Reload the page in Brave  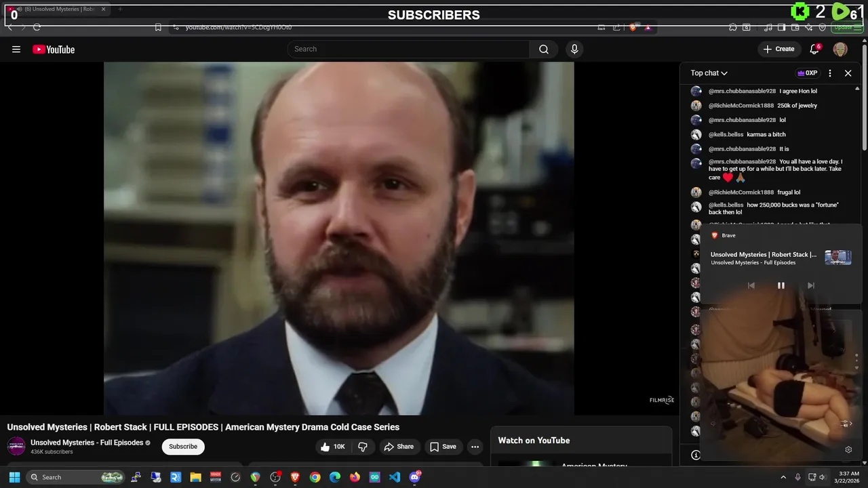[37, 27]
